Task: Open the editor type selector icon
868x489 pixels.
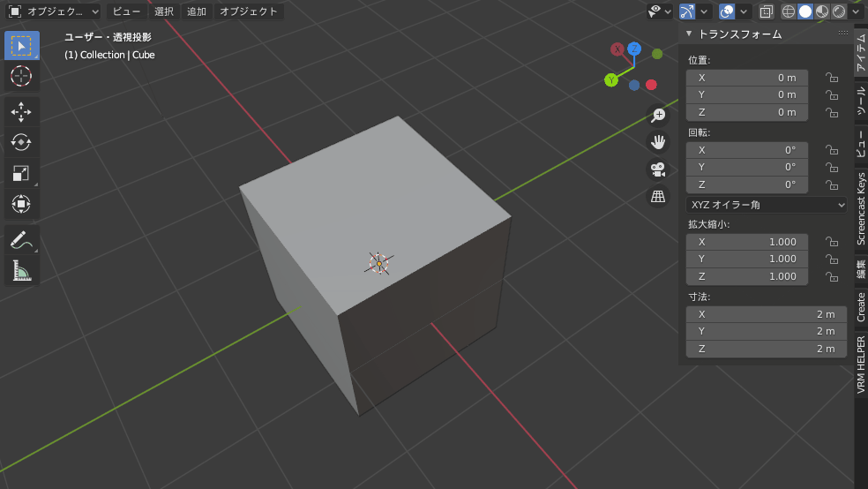Action: point(15,11)
